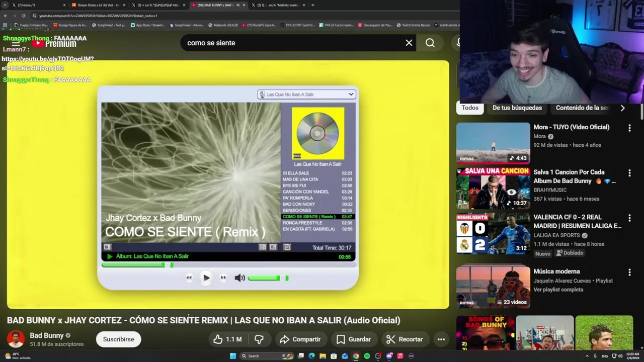Open Discord from the taskbar
644x362 pixels.
point(389,356)
